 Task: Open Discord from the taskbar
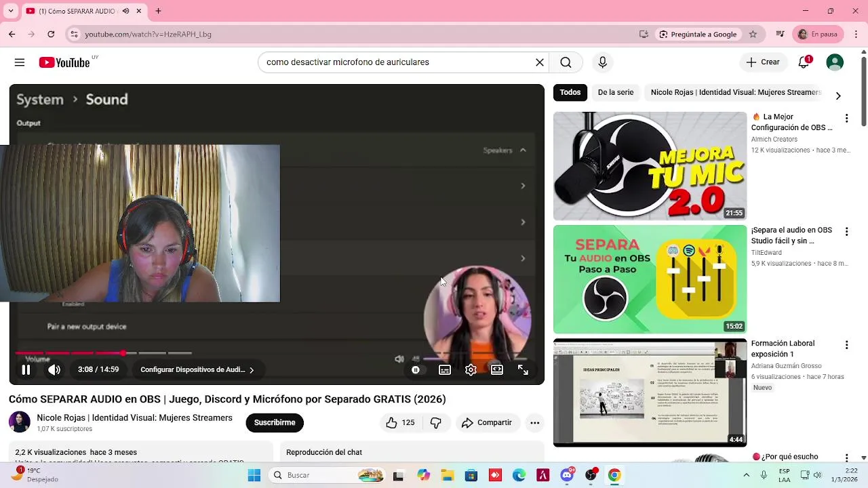[567, 475]
